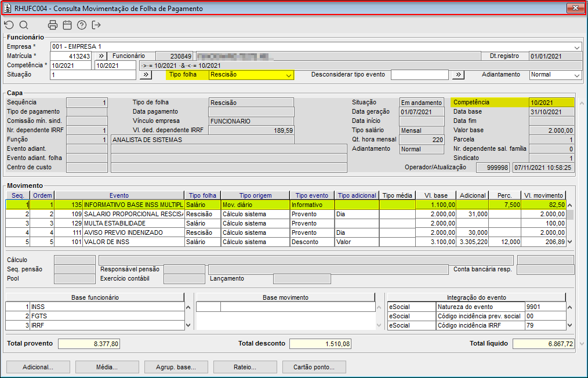This screenshot has width=588, height=378.
Task: Open the calendar icon in toolbar
Action: point(67,25)
